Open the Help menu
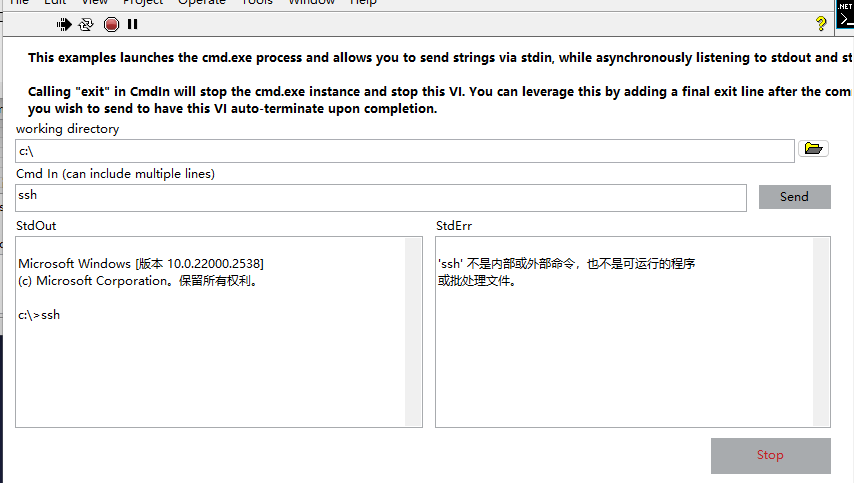 click(363, 2)
